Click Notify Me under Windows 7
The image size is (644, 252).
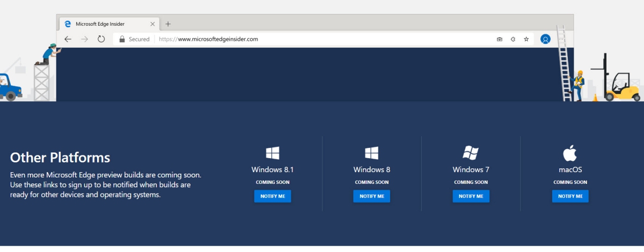[471, 196]
